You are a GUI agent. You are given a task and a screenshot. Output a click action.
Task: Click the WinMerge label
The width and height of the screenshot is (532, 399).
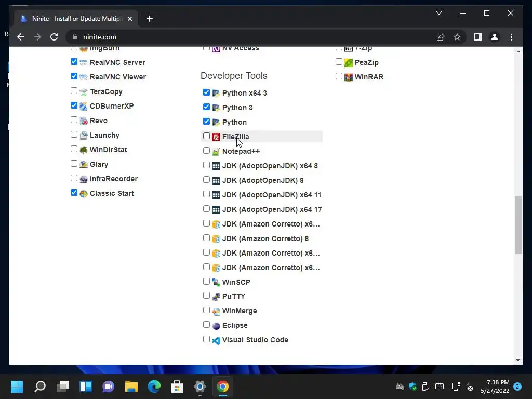pyautogui.click(x=240, y=311)
